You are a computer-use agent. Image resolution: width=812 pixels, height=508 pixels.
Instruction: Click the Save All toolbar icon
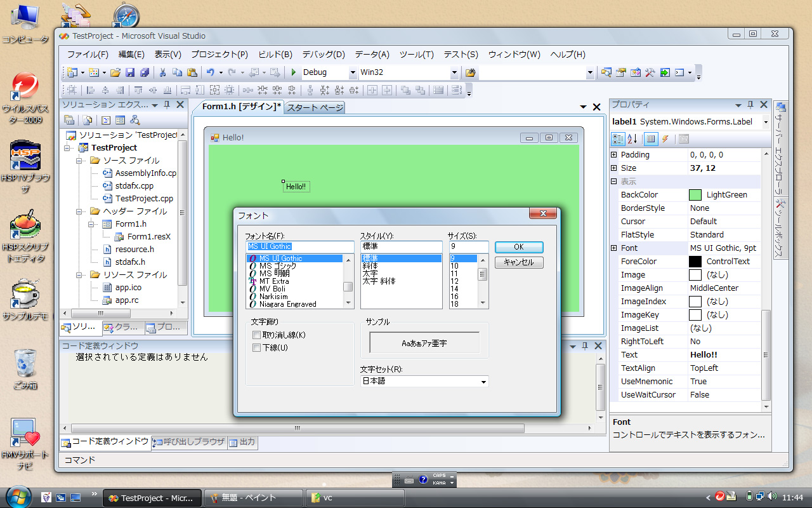(x=145, y=72)
